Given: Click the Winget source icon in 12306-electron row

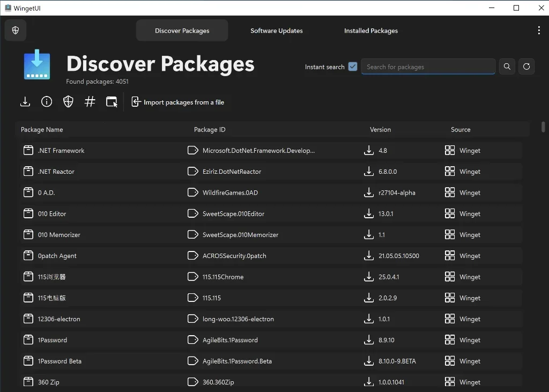Looking at the screenshot, I should [x=450, y=319].
